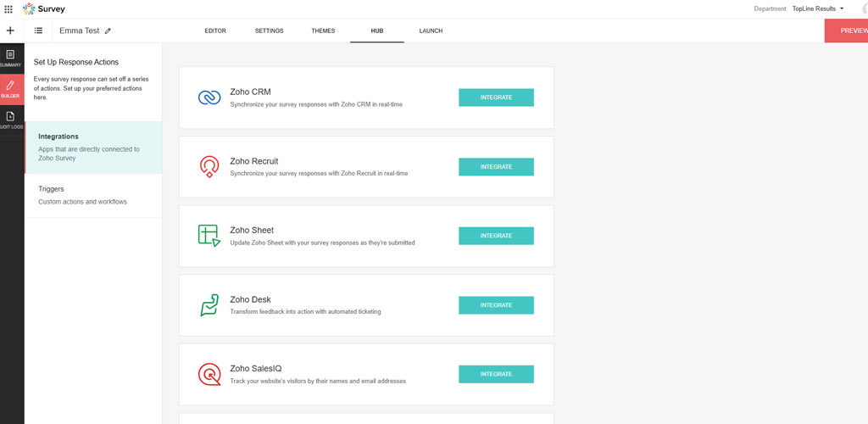Screen dimensions: 868x424
Task: Select Integrations in the left panel
Action: [93, 148]
